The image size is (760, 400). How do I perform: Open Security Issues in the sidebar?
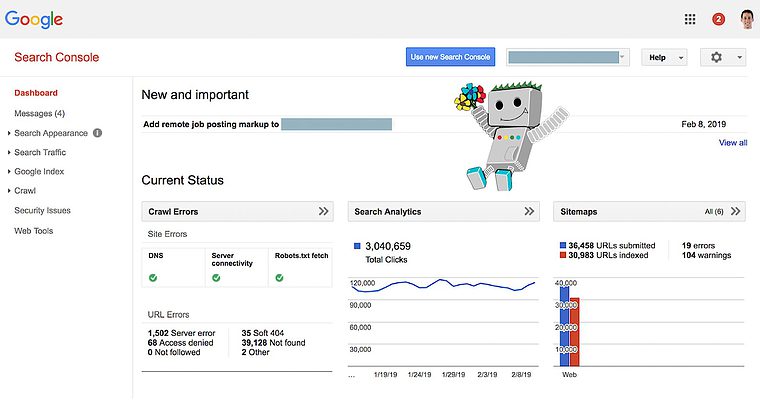click(42, 210)
